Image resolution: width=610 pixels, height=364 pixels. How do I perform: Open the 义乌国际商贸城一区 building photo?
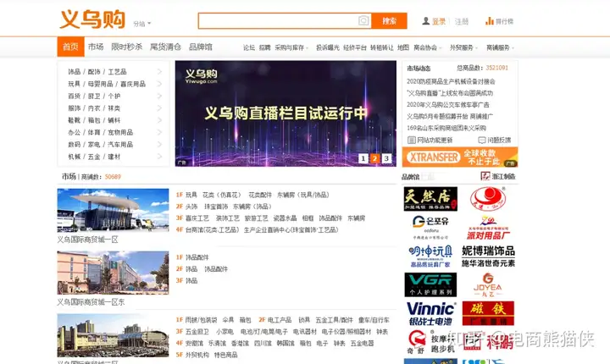click(113, 211)
